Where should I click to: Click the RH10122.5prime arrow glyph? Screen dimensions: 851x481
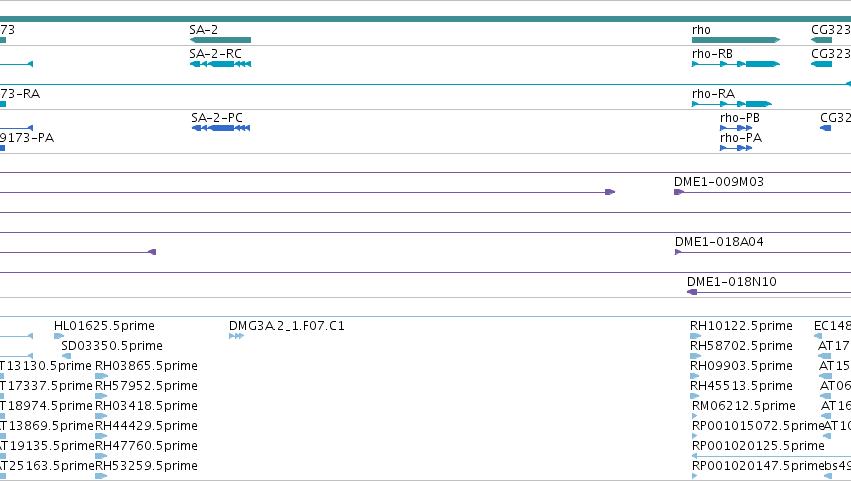click(x=695, y=336)
